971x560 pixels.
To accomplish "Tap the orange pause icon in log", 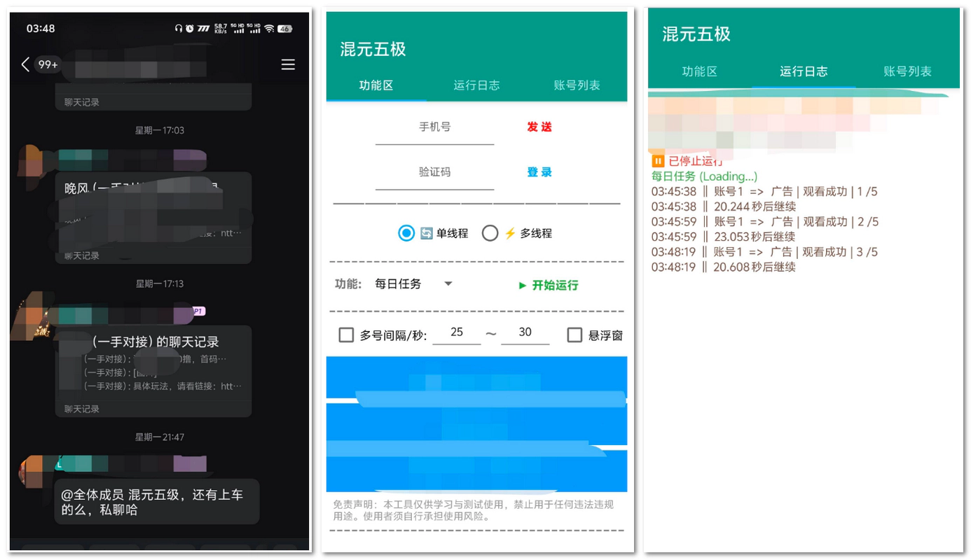I will tap(658, 161).
